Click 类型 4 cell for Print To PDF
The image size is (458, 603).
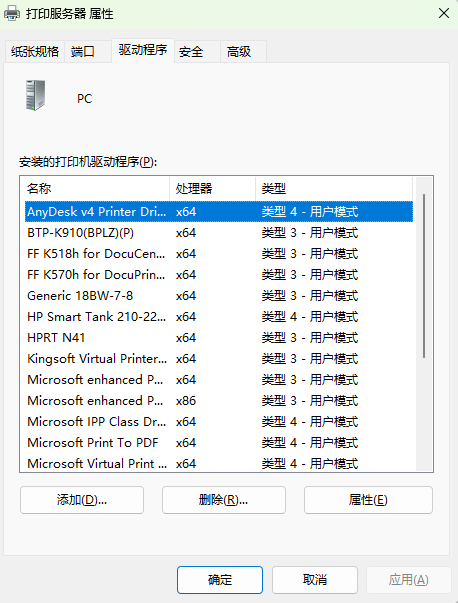point(310,443)
